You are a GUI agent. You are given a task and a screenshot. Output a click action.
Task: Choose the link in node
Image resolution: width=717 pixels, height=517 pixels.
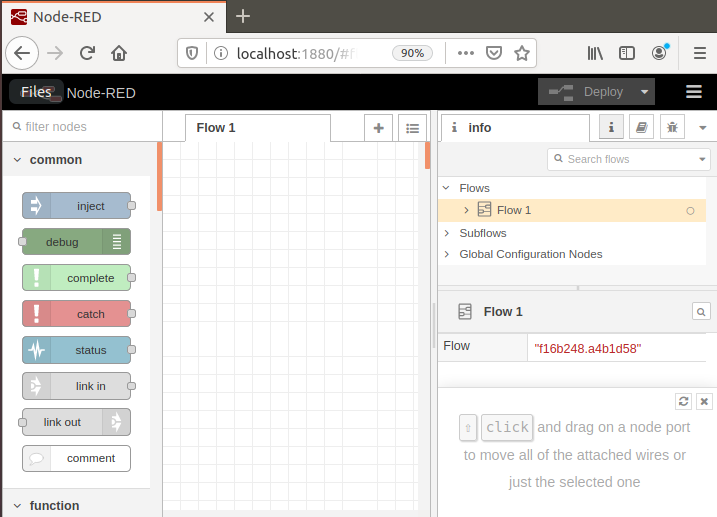(x=76, y=386)
